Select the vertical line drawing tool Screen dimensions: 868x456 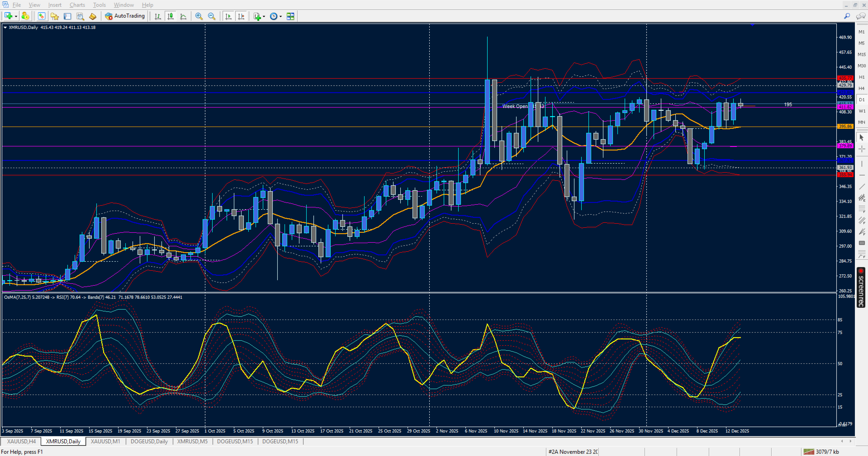click(x=862, y=164)
